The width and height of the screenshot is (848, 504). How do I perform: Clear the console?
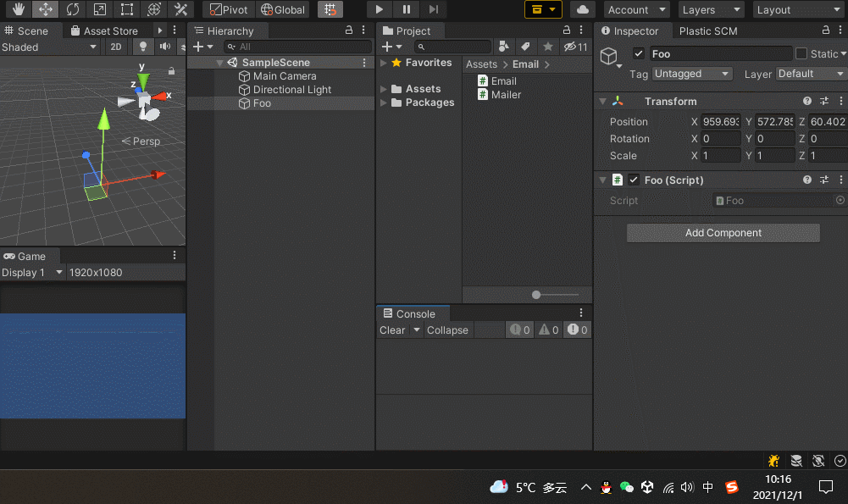[392, 330]
